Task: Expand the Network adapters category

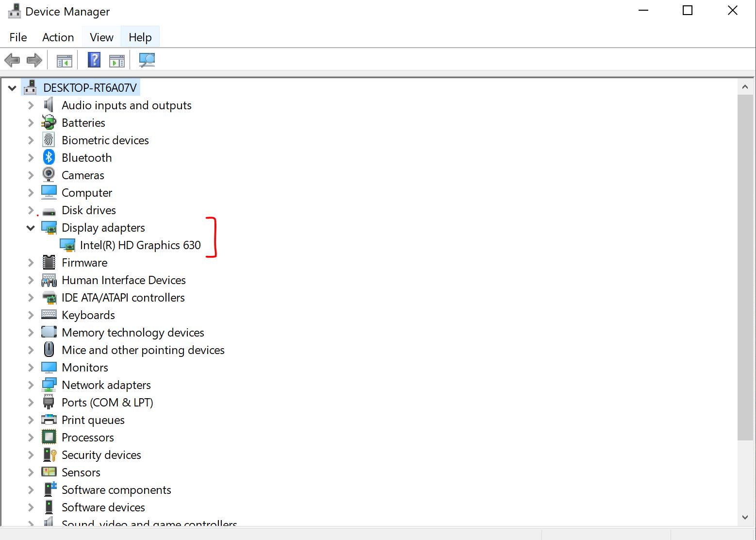Action: point(30,385)
